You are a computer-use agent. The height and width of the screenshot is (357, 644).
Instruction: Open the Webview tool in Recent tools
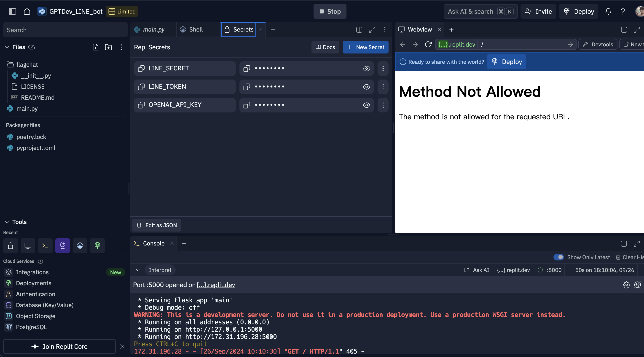28,245
